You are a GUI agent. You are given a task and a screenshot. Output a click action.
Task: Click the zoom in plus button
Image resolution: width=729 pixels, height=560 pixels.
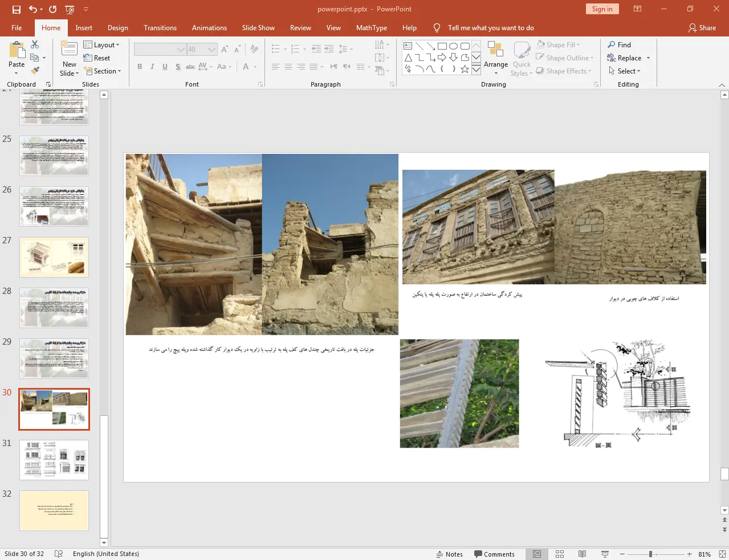(689, 554)
